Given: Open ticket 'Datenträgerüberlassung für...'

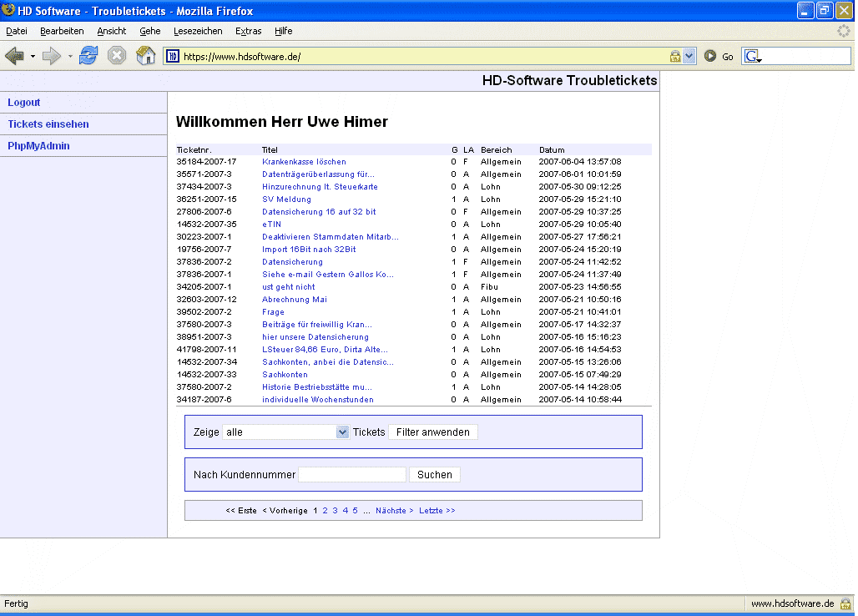Looking at the screenshot, I should (319, 174).
